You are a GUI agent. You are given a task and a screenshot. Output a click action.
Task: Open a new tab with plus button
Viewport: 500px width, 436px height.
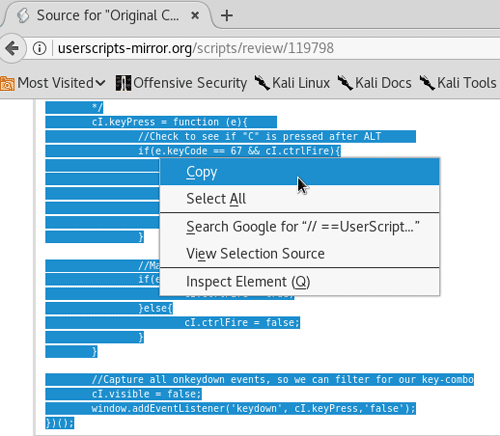[x=227, y=15]
